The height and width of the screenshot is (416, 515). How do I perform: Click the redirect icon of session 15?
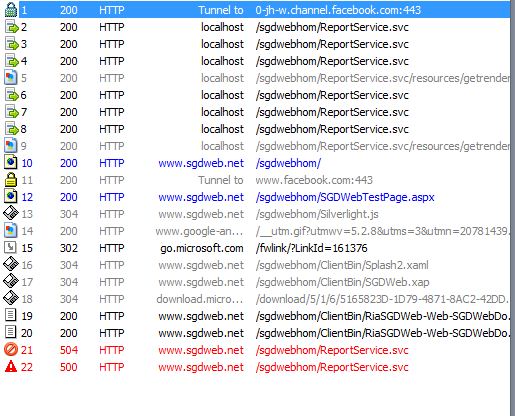click(11, 248)
